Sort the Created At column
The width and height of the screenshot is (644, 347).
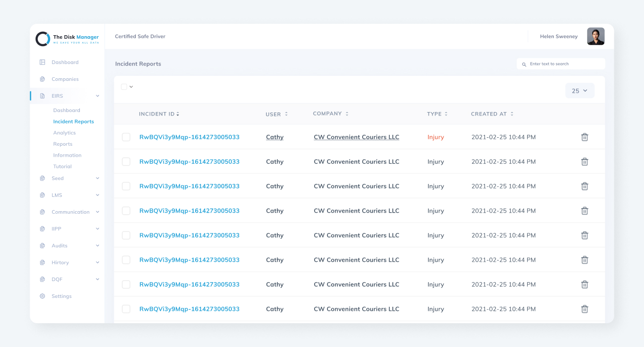(512, 114)
